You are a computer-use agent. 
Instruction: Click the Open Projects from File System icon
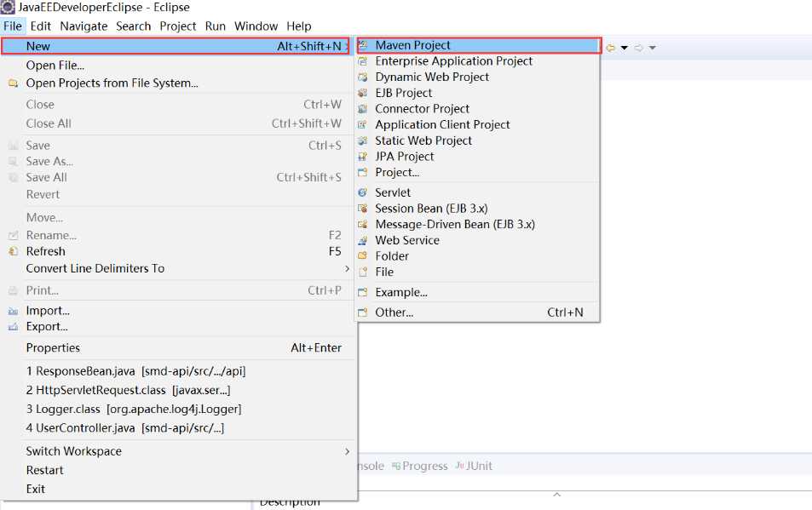coord(13,83)
